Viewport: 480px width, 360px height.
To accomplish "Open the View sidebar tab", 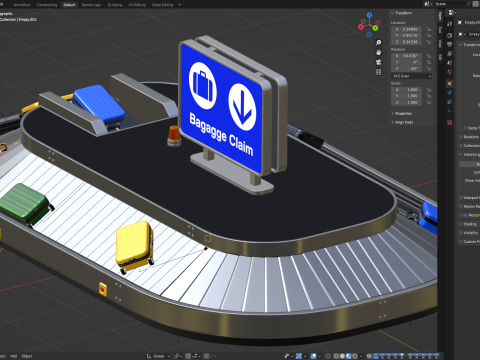I will coord(440,43).
